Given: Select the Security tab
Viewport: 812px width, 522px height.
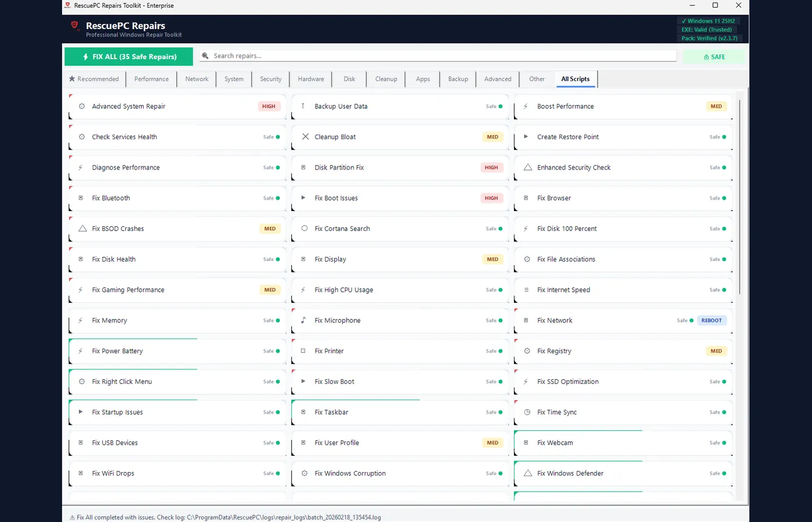Looking at the screenshot, I should pos(271,79).
